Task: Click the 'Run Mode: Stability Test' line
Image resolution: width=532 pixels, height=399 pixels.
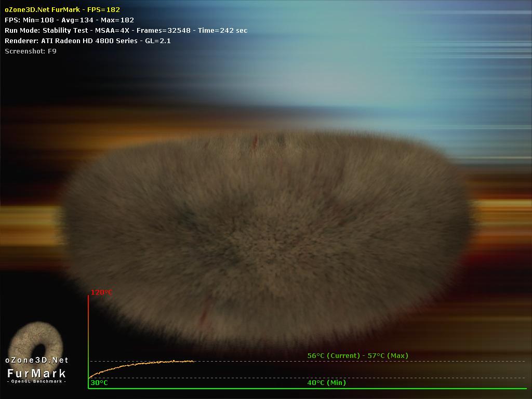Action: [x=126, y=31]
